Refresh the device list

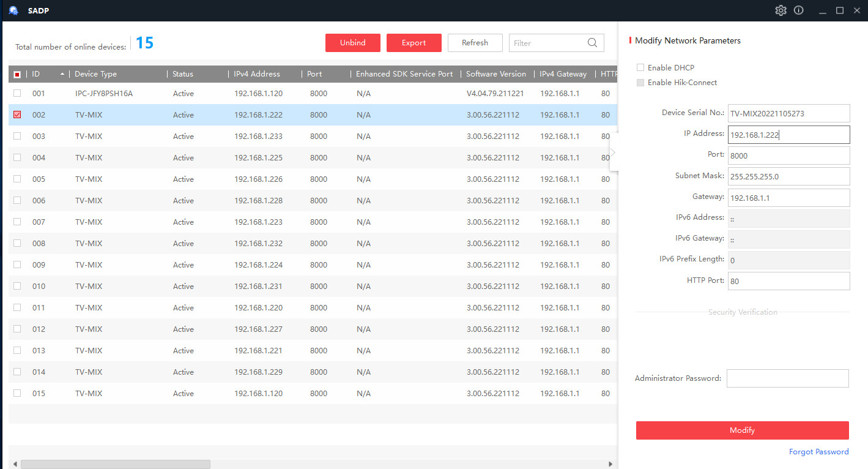tap(475, 43)
